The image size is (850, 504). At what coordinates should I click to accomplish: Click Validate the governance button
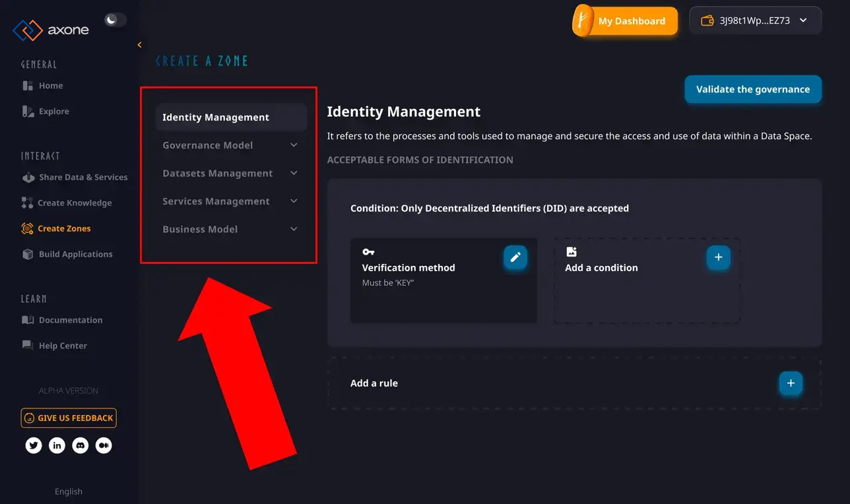(x=752, y=90)
